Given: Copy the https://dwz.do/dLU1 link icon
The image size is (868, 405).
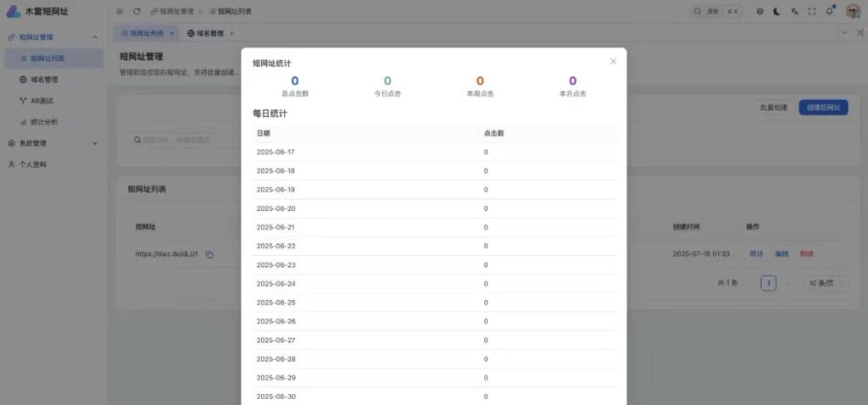Looking at the screenshot, I should pyautogui.click(x=209, y=254).
